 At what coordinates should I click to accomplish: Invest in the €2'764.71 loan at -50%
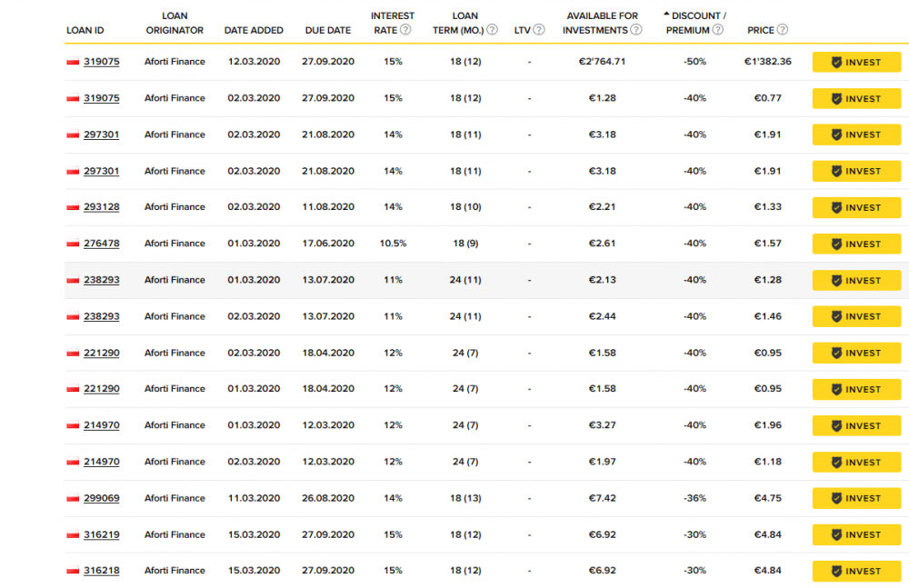pyautogui.click(x=856, y=63)
